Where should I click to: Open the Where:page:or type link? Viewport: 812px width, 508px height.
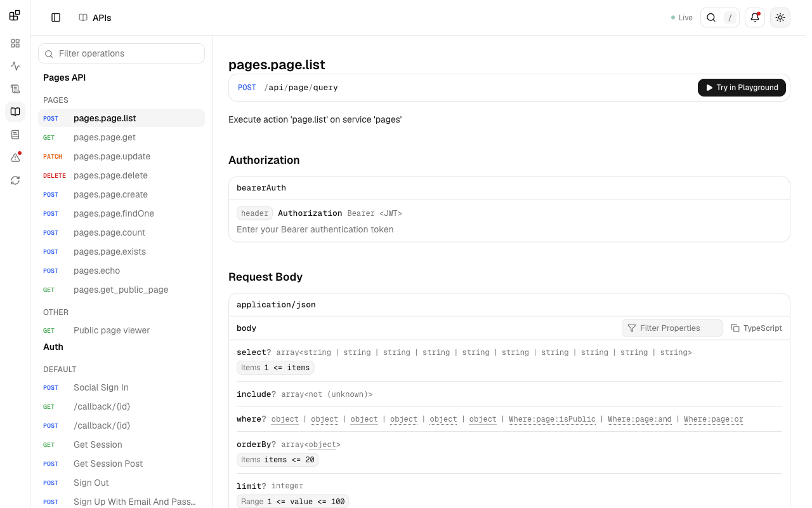[x=714, y=419]
